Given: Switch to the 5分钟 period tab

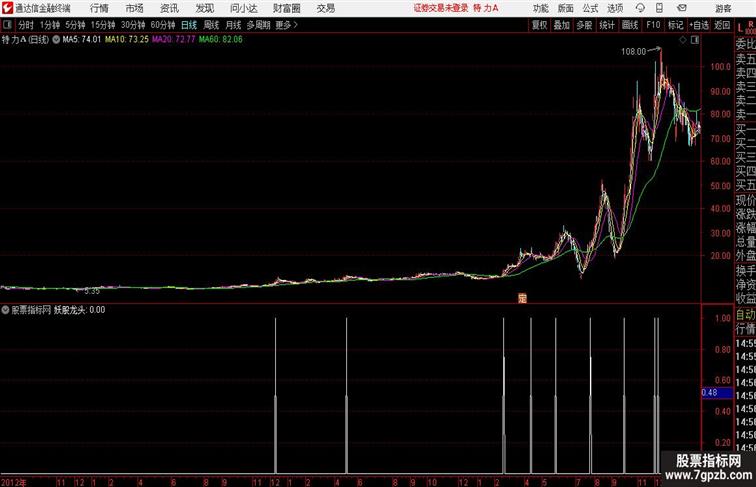Looking at the screenshot, I should tap(75, 25).
